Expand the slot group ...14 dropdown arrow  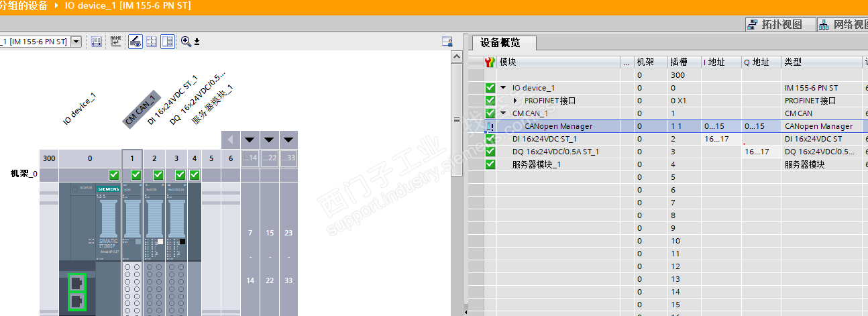(x=250, y=140)
